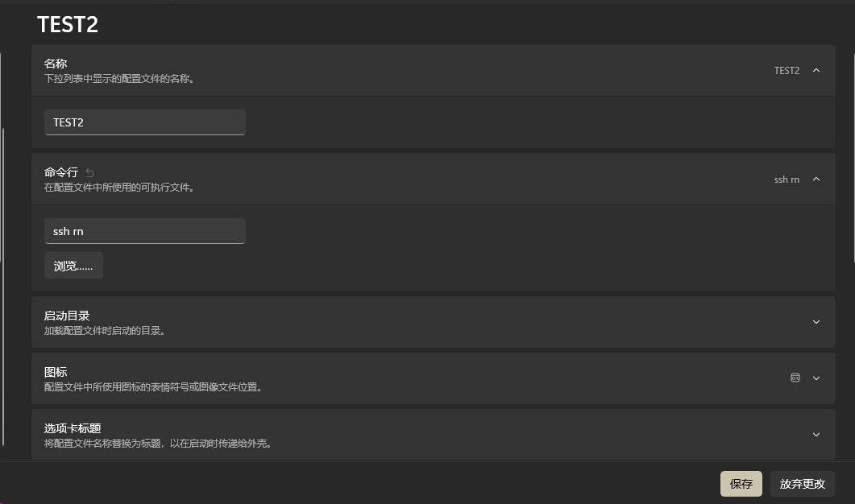
Task: Expand the 图标 section chevron
Action: tap(816, 378)
